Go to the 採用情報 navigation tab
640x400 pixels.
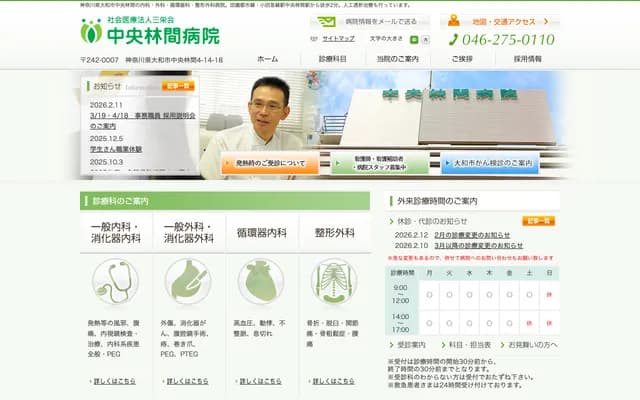coord(527,59)
